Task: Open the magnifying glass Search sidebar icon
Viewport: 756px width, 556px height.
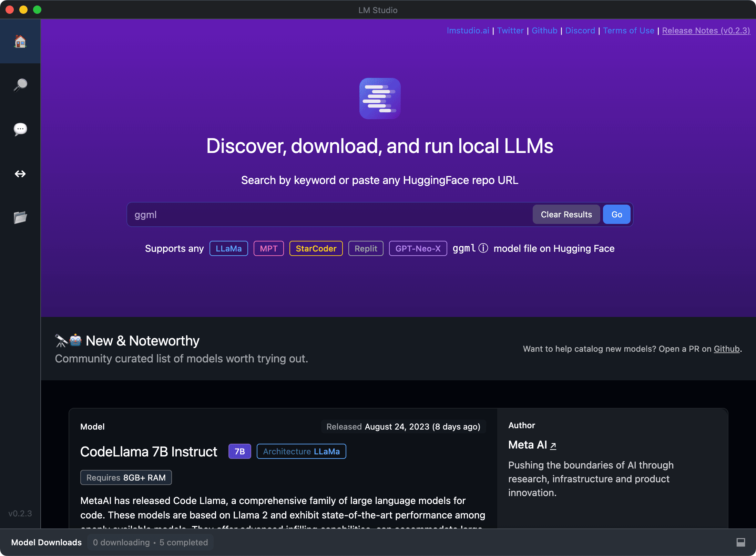Action: pyautogui.click(x=20, y=85)
